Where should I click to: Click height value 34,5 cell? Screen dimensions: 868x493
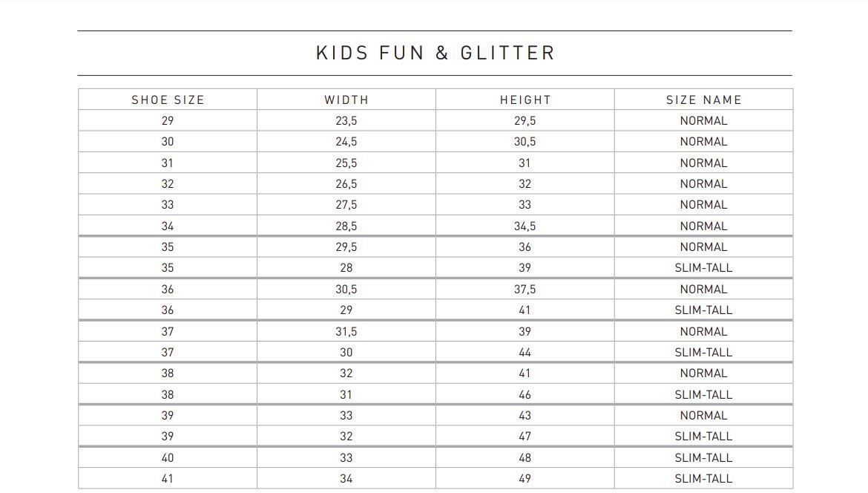[x=525, y=226]
